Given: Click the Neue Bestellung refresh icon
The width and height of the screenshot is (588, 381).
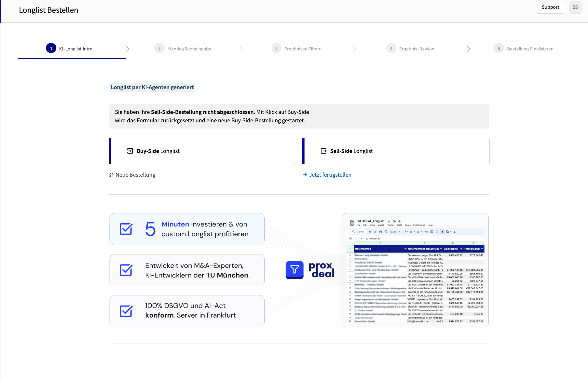Looking at the screenshot, I should click(x=111, y=175).
